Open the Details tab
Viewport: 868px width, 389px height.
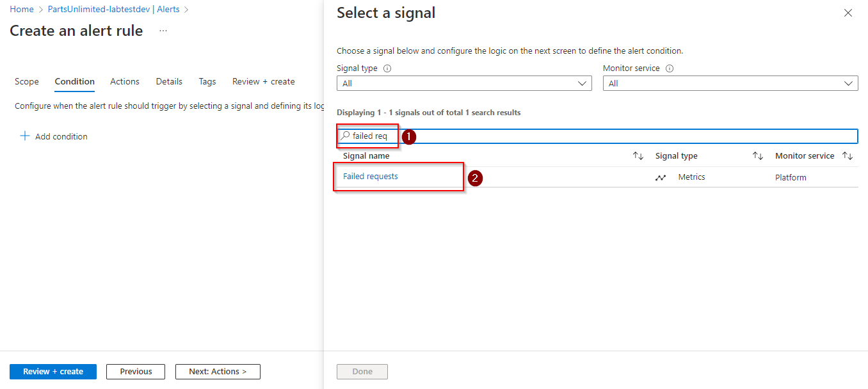click(x=169, y=82)
